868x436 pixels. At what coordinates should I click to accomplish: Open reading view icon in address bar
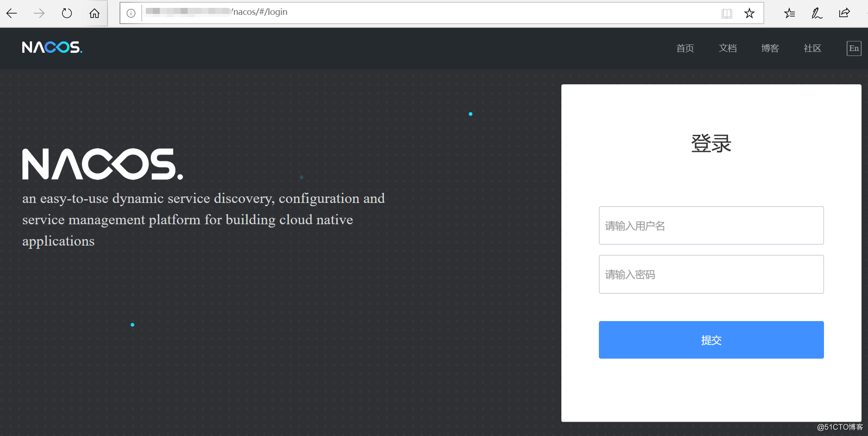pos(727,13)
